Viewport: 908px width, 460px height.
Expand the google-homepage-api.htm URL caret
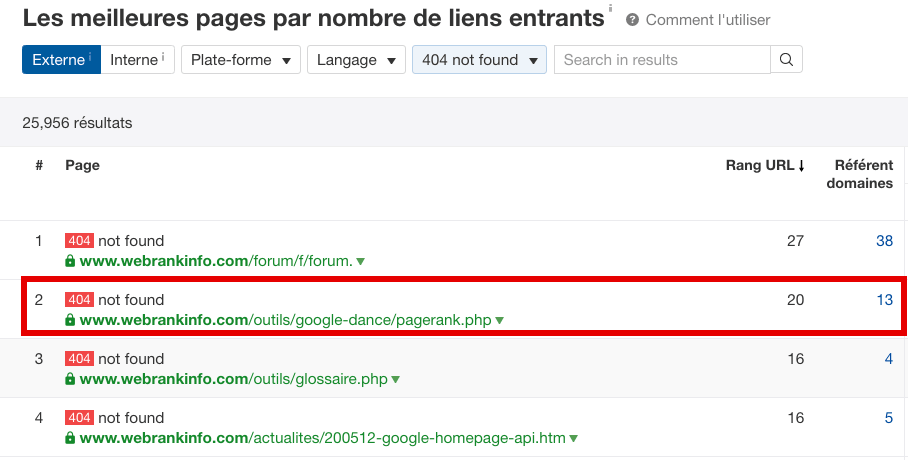click(x=573, y=439)
